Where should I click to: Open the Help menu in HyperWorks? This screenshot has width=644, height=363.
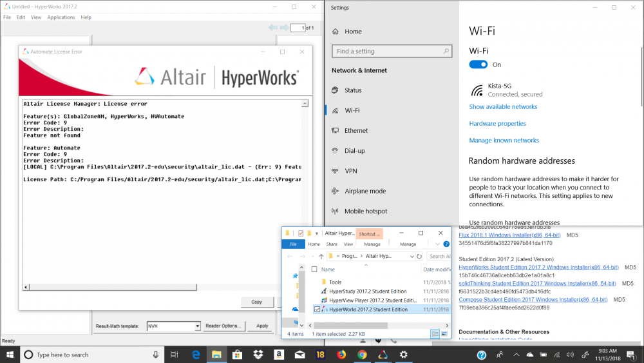click(x=86, y=17)
